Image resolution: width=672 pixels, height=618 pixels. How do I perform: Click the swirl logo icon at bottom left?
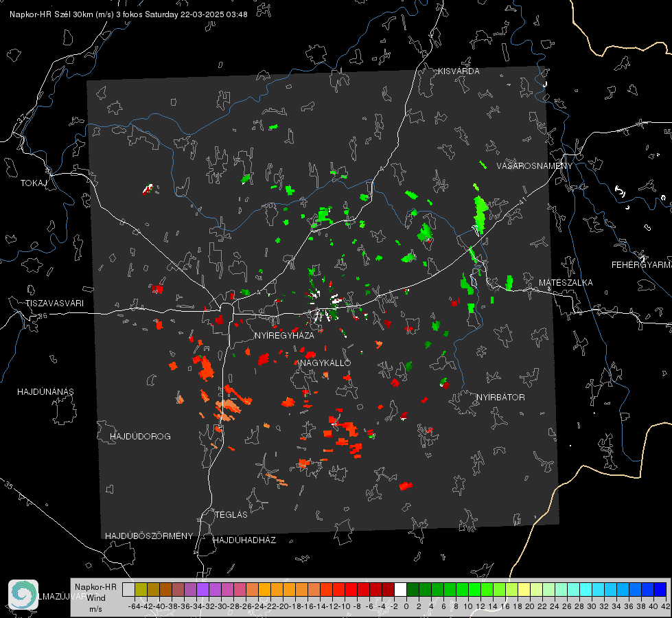(23, 595)
